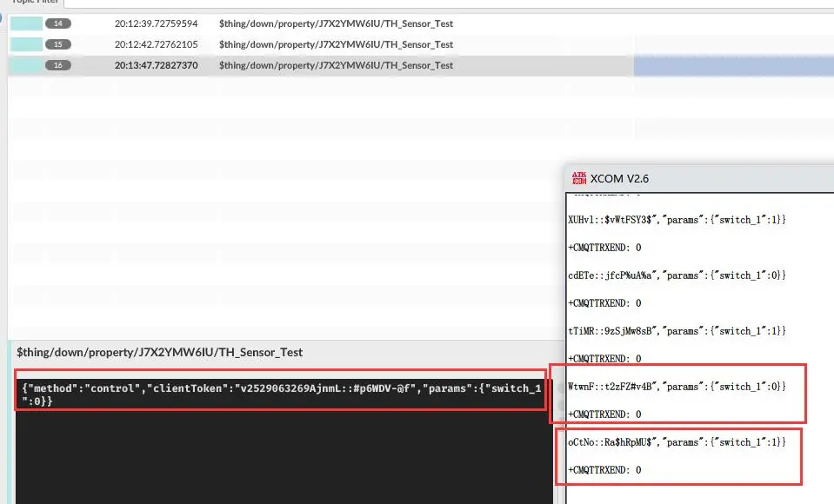This screenshot has width=834, height=504.
Task: Click the XUHvl serial line with switch_1 1
Action: [x=677, y=220]
